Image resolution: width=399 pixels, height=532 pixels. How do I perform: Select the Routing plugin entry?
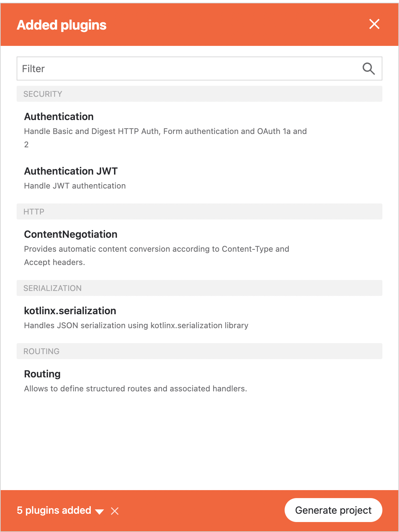[x=42, y=374]
